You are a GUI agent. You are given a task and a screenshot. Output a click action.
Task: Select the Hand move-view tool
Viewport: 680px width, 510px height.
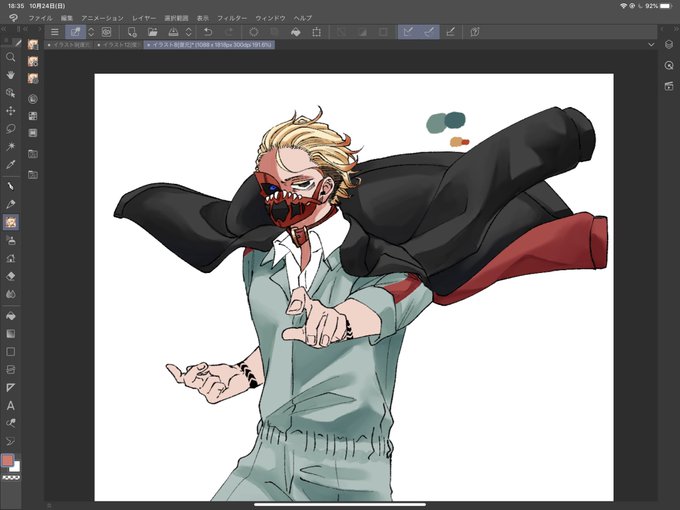coord(10,75)
